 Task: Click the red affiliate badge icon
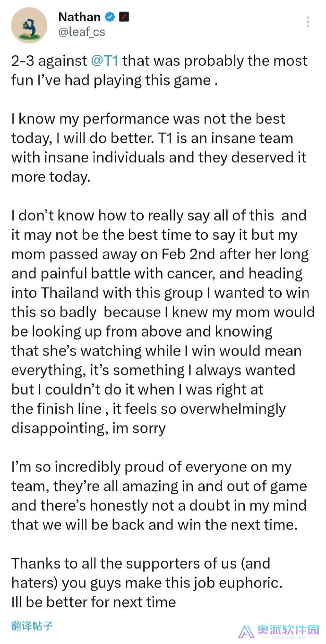click(124, 17)
